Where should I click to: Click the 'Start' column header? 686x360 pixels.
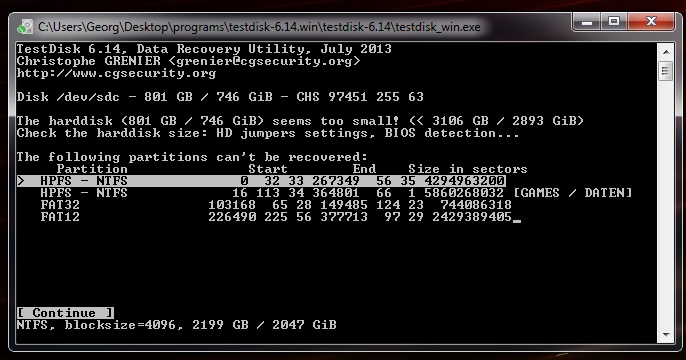click(x=268, y=169)
